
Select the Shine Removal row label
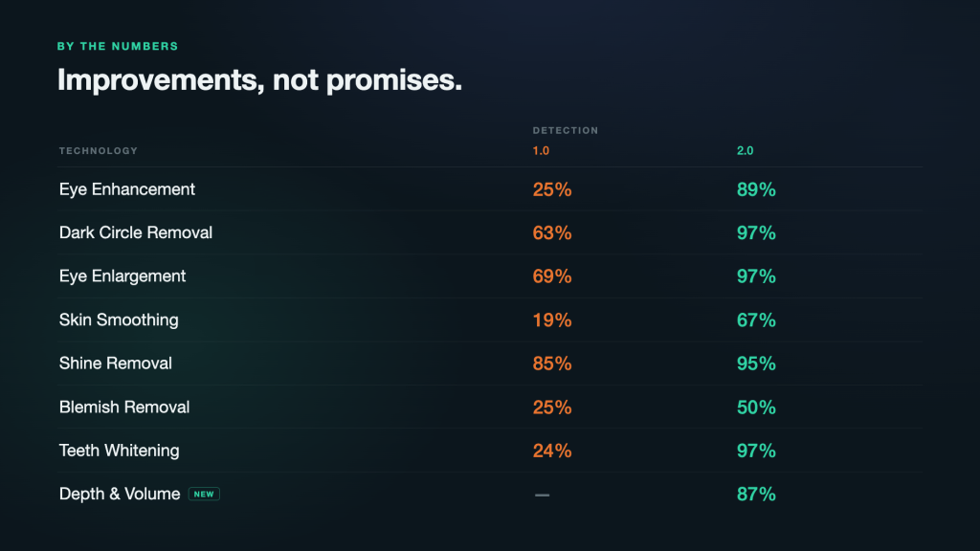[x=116, y=363]
